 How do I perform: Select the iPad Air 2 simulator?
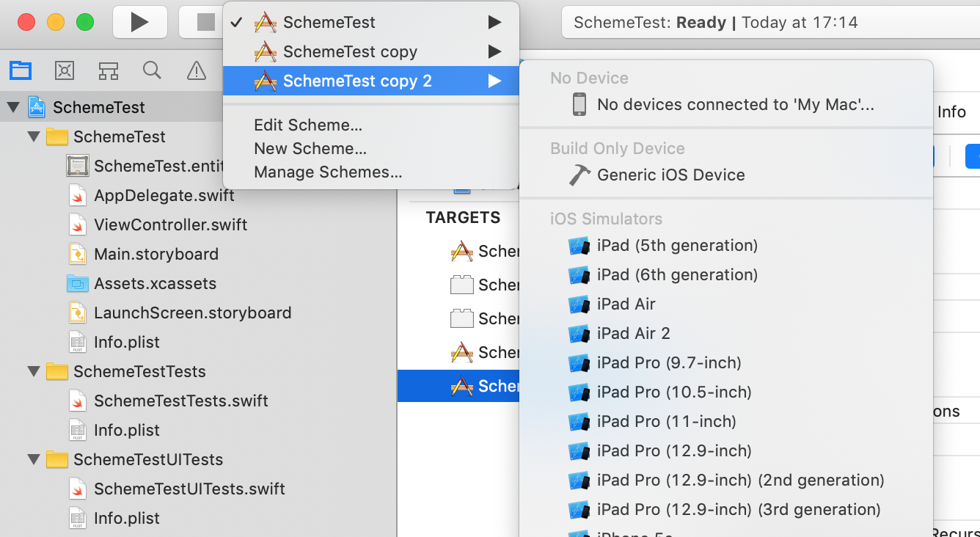click(633, 333)
